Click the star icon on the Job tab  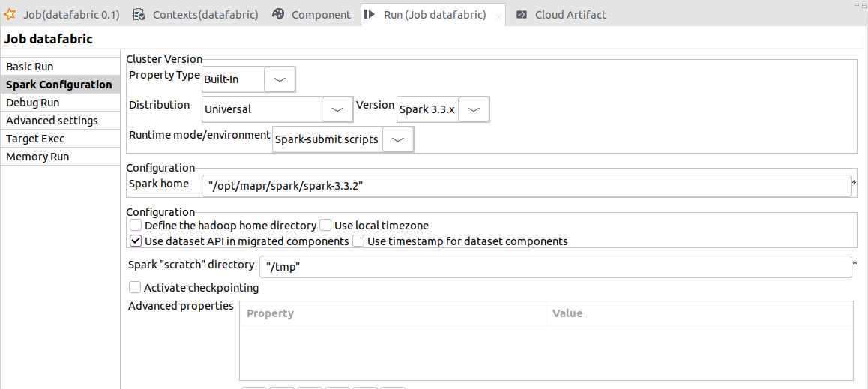(10, 14)
